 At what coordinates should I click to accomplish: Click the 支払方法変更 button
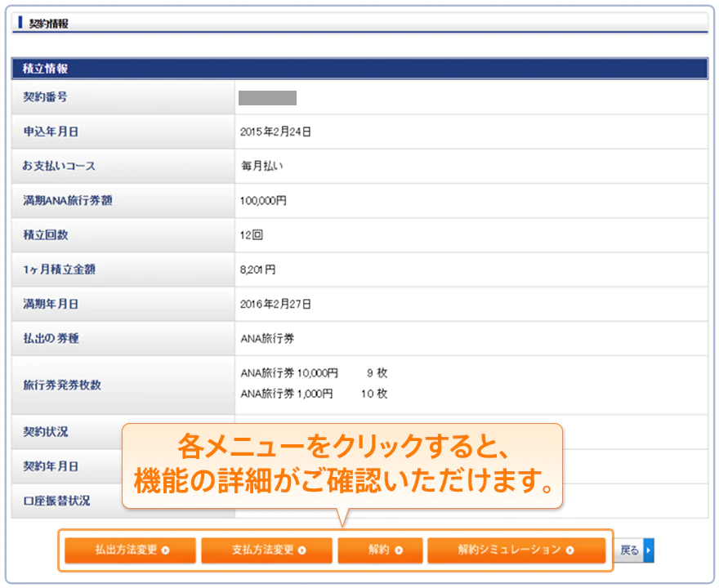[266, 550]
